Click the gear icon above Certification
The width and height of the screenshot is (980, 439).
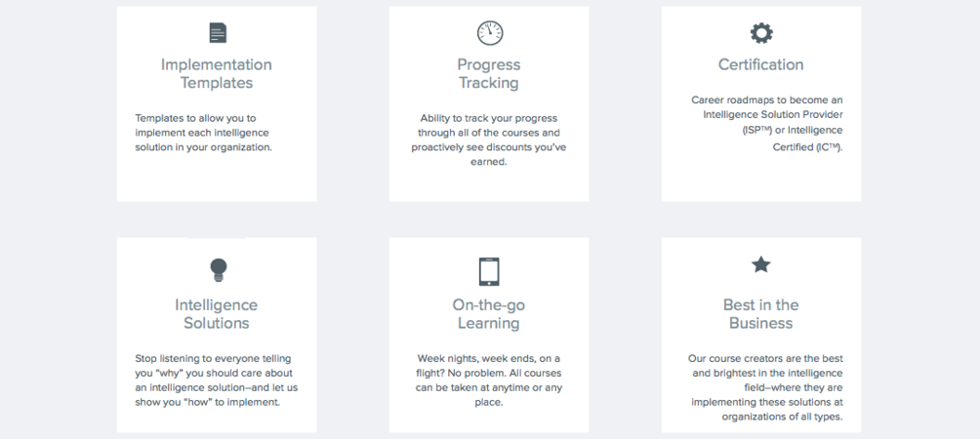[x=761, y=32]
